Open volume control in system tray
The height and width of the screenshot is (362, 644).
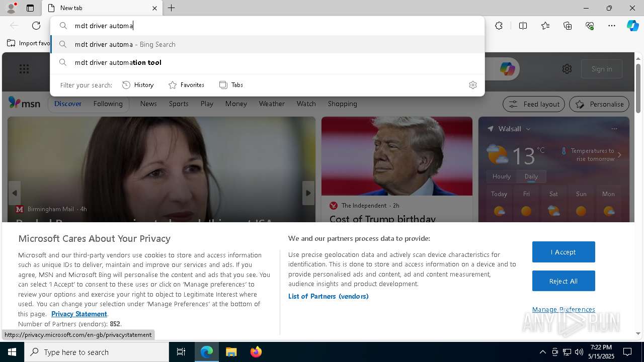pos(579,352)
